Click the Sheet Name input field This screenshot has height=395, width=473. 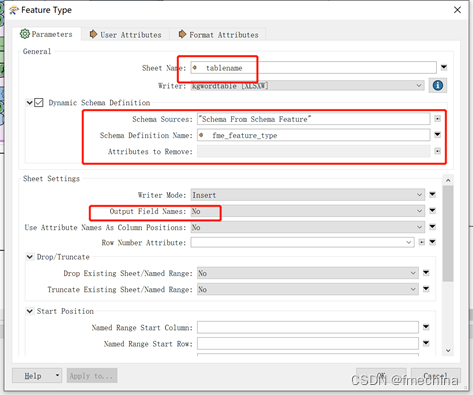[313, 68]
